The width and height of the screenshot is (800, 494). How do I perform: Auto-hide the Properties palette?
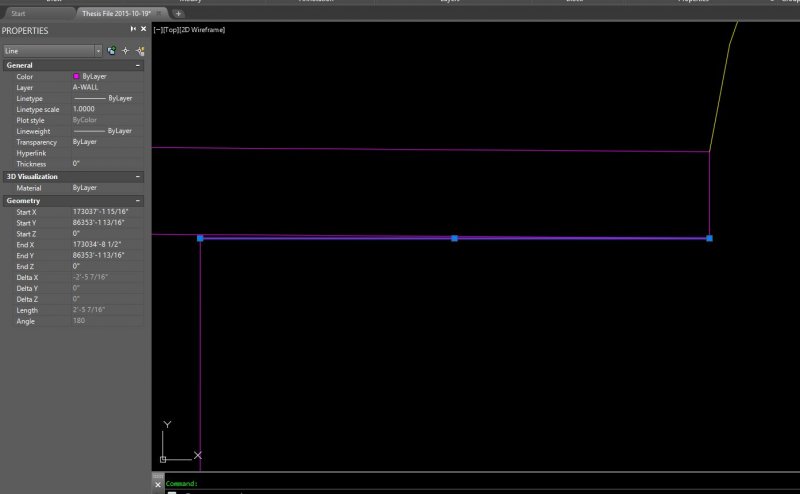point(133,29)
